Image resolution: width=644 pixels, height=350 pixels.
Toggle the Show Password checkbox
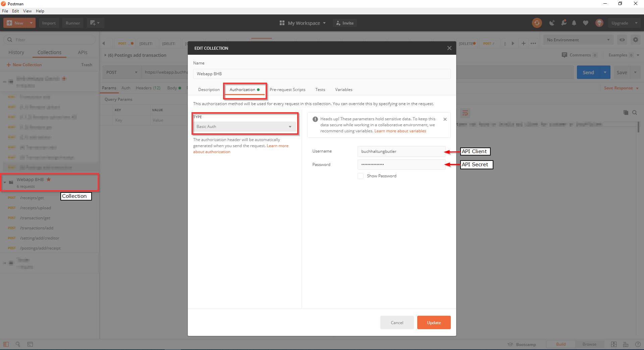pyautogui.click(x=361, y=176)
